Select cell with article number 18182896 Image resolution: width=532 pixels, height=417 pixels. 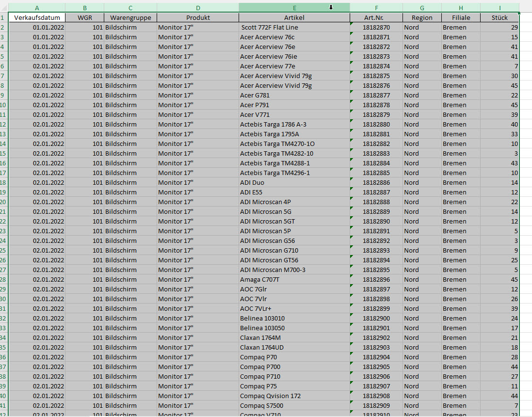point(376,280)
